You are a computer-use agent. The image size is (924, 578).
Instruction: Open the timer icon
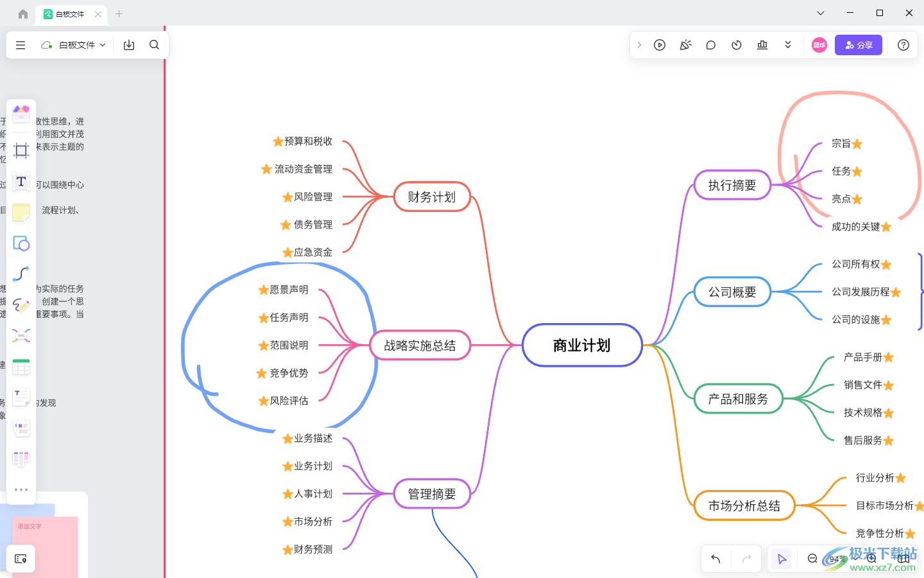click(737, 45)
